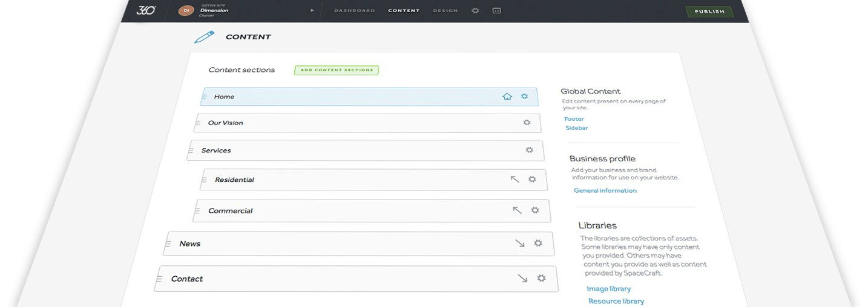Open settings gear for Home section

(525, 96)
